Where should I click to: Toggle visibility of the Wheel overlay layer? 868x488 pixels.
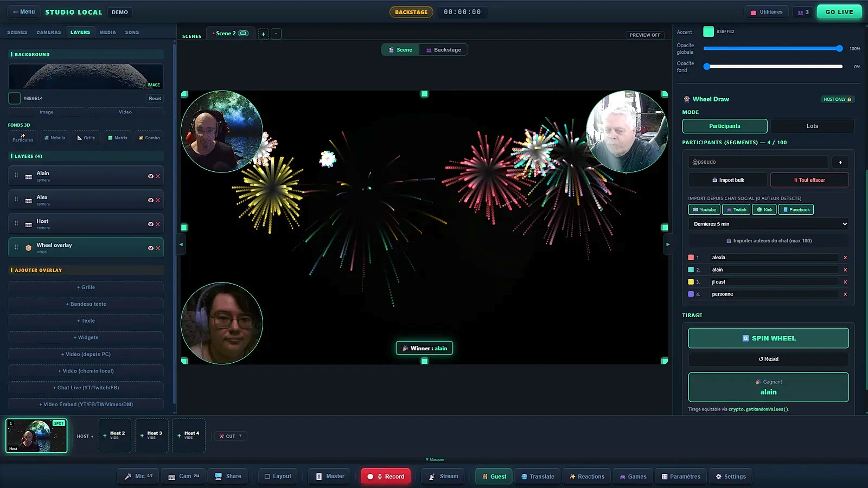[x=150, y=248]
